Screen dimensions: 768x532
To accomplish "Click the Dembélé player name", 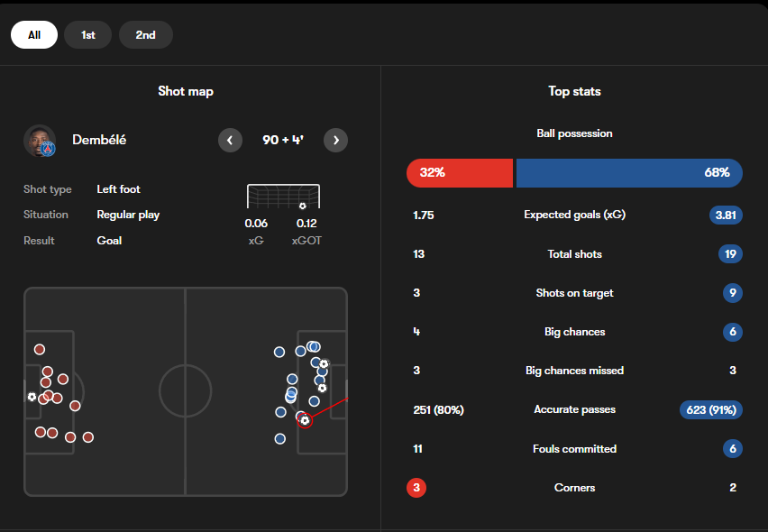I will coord(99,140).
